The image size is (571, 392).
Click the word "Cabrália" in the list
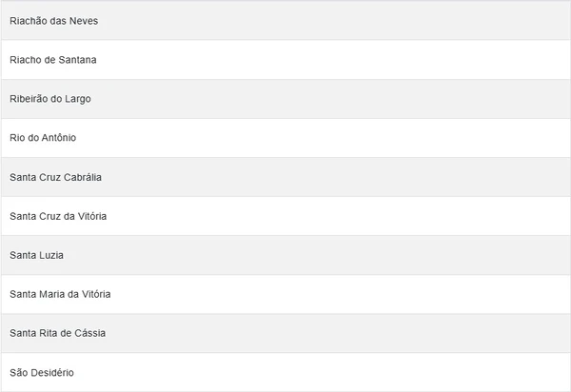click(x=83, y=177)
